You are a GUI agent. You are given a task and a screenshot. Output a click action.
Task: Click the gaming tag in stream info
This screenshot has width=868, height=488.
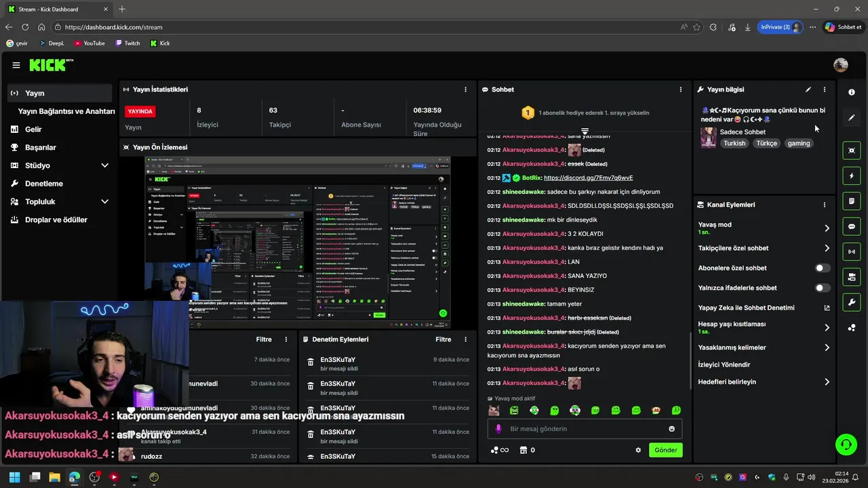tap(799, 143)
